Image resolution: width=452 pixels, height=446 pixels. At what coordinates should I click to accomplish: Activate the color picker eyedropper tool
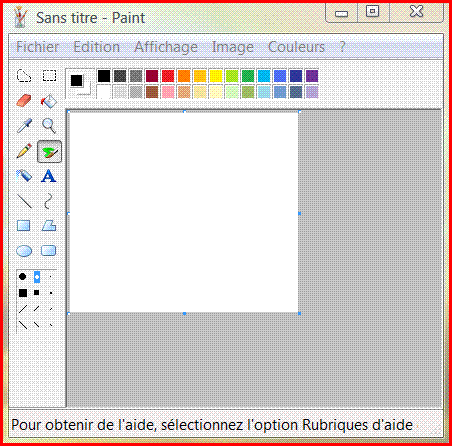click(x=24, y=126)
